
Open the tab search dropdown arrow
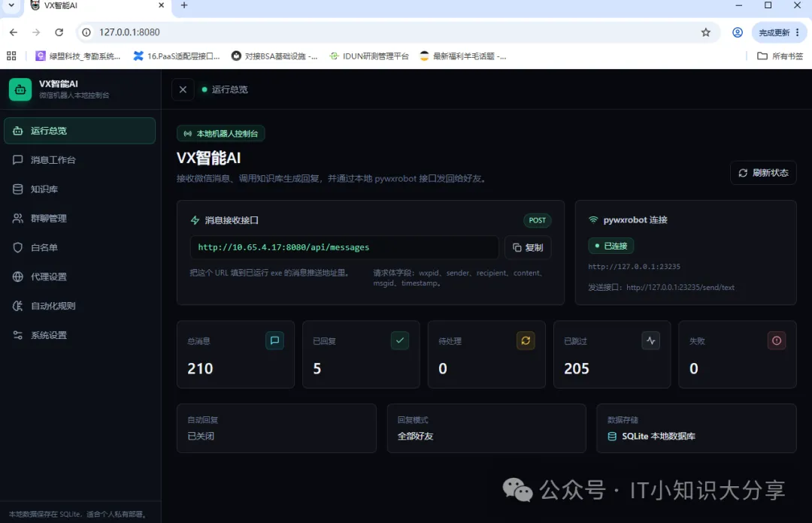(11, 5)
